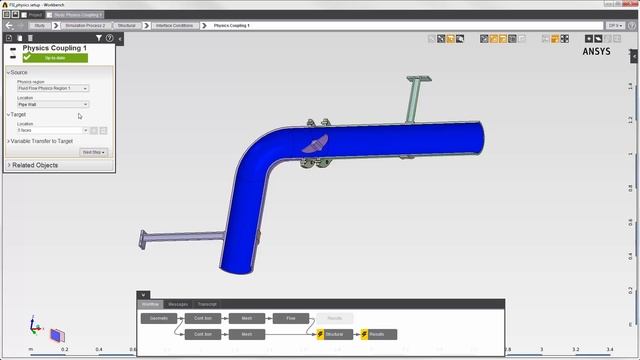Switch to the Messages tab
The width and height of the screenshot is (640, 360).
178,304
